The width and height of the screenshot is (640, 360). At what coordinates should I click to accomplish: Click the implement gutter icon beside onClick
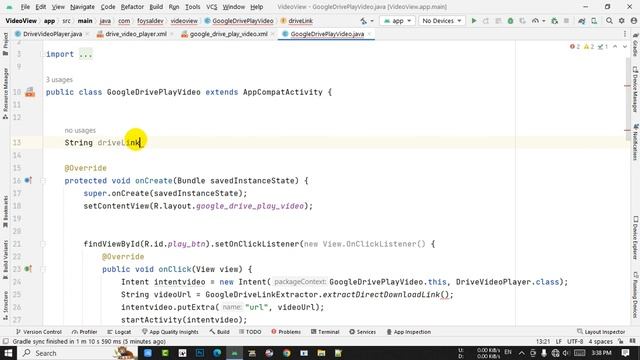(x=28, y=269)
